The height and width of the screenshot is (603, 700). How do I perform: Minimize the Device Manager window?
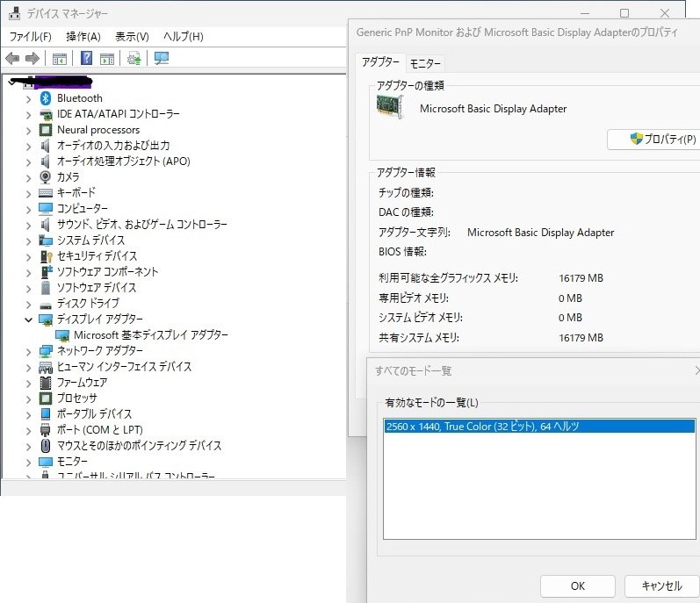[x=585, y=13]
